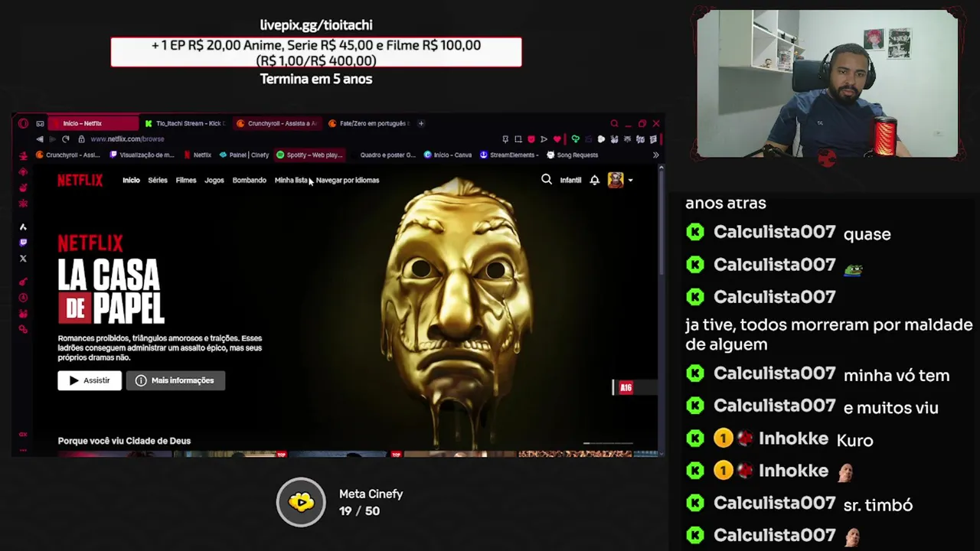Go back with the browser back arrow
The image size is (980, 551).
[x=40, y=139]
